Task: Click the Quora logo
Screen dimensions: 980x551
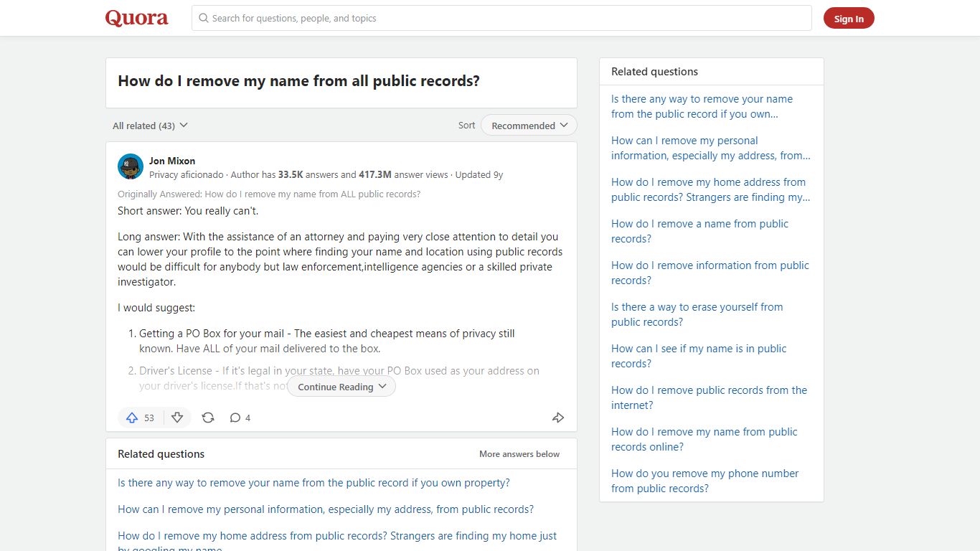Action: (137, 18)
